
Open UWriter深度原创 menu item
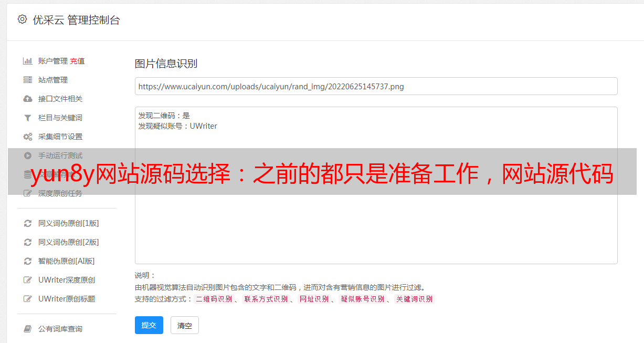pos(67,280)
